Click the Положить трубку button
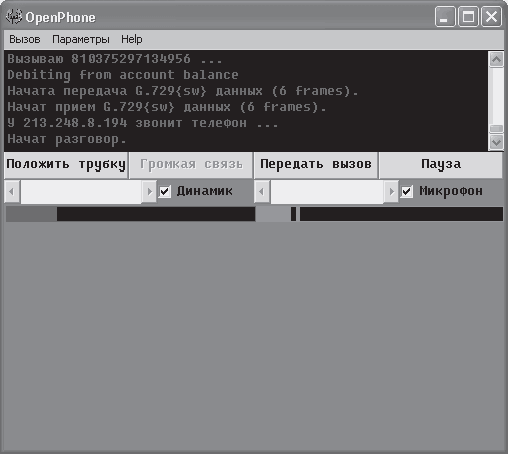 pyautogui.click(x=66, y=165)
